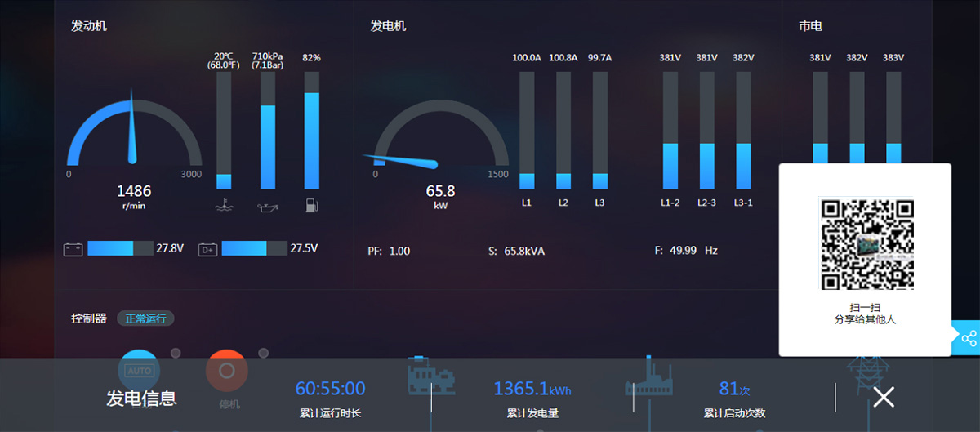Click the fuel pump level icon
The width and height of the screenshot is (980, 432).
(311, 205)
